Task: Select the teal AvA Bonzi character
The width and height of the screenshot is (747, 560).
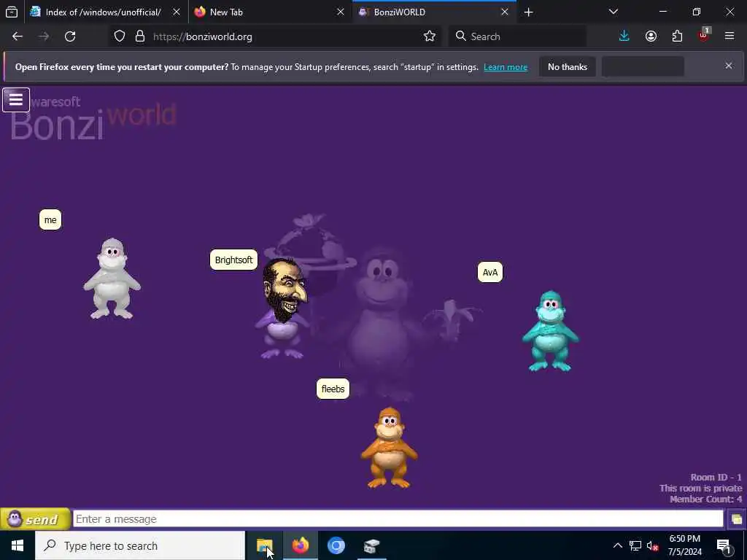Action: [550, 331]
